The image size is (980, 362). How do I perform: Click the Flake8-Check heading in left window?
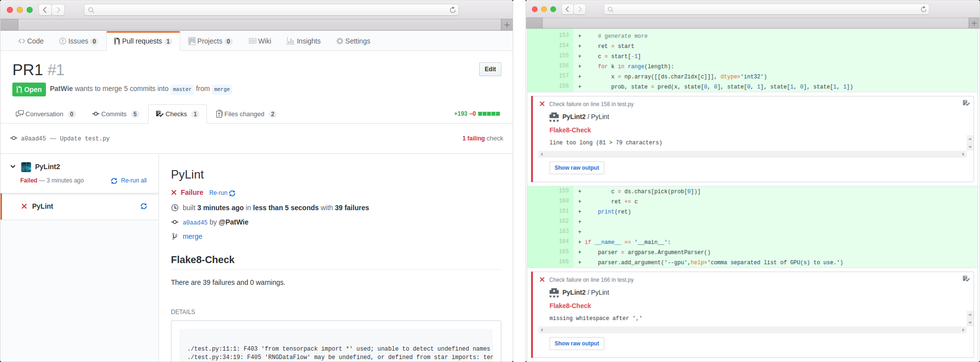coord(203,260)
